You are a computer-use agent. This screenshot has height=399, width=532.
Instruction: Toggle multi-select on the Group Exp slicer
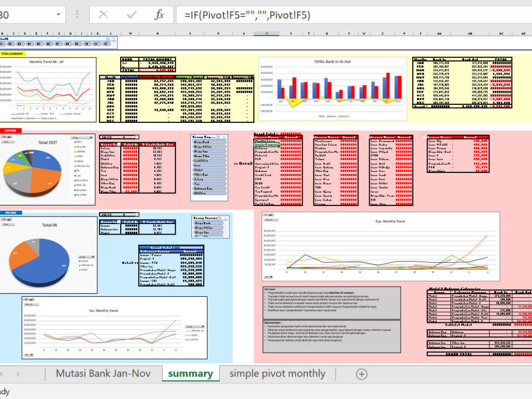(219, 137)
